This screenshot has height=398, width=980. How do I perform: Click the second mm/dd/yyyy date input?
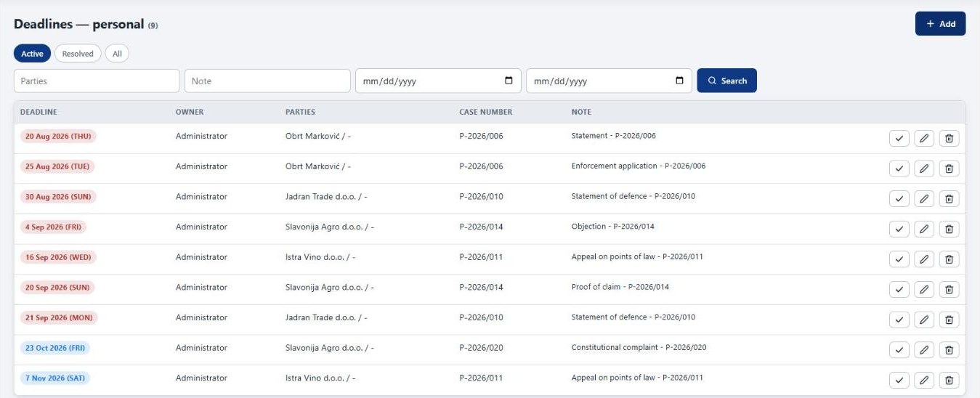[609, 81]
